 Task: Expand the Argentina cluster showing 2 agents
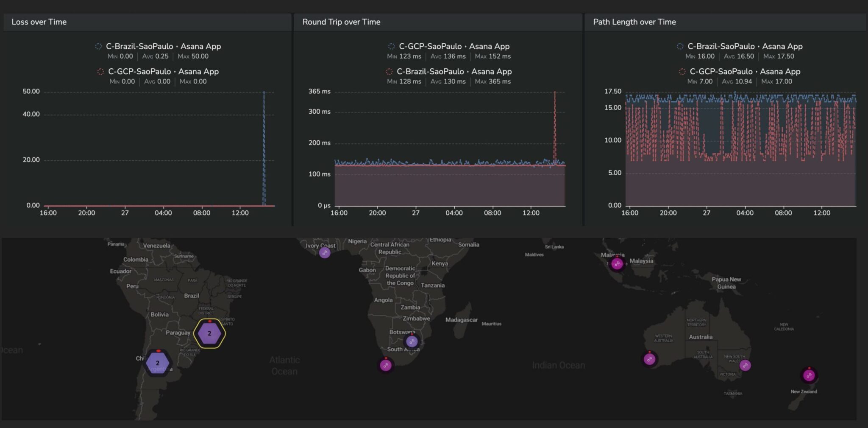click(158, 363)
